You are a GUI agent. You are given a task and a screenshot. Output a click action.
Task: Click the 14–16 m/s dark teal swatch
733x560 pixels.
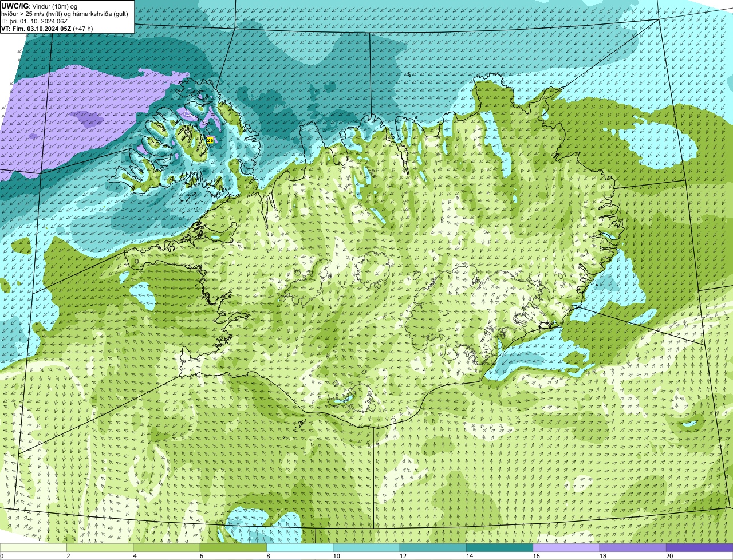(500, 547)
